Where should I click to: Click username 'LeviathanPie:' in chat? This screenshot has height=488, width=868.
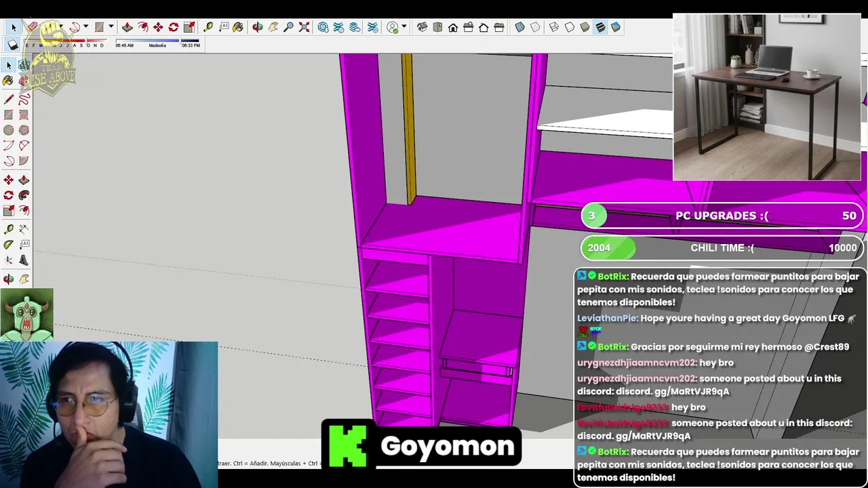point(607,318)
